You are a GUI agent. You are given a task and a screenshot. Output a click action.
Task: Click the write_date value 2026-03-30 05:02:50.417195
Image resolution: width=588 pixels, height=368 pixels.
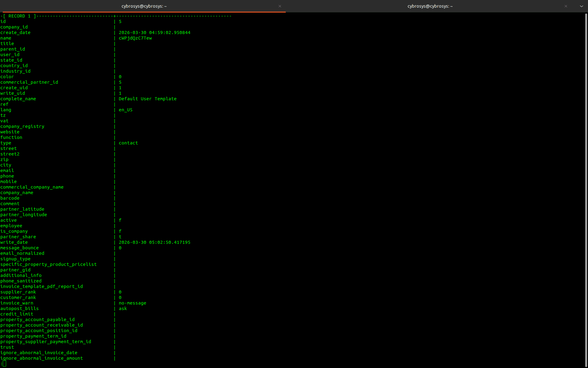click(154, 242)
